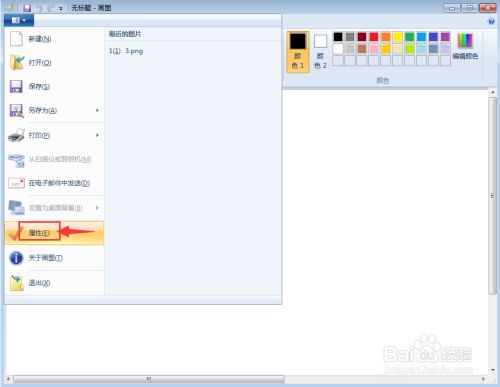This screenshot has height=387, width=500.
Task: Pick the dark gray color swatch
Action: point(350,37)
